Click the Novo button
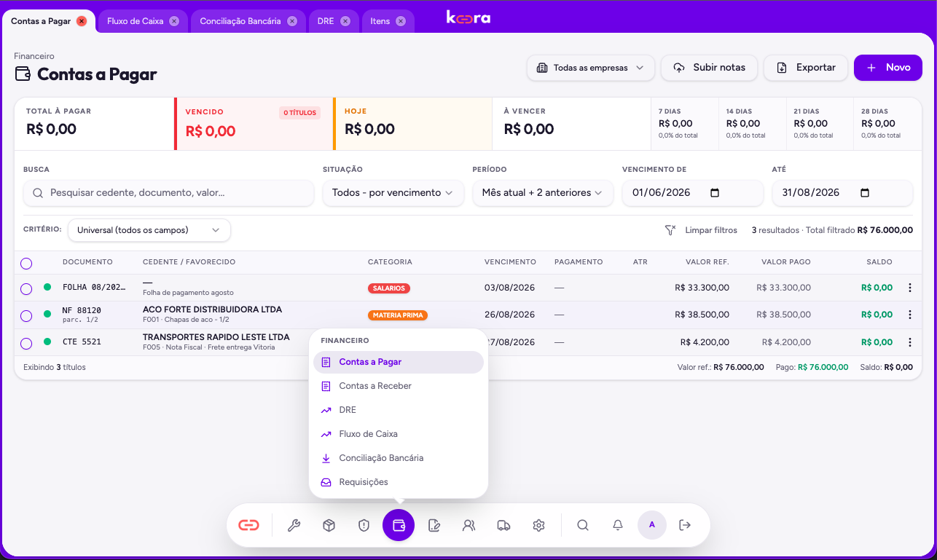The image size is (937, 560). tap(888, 68)
